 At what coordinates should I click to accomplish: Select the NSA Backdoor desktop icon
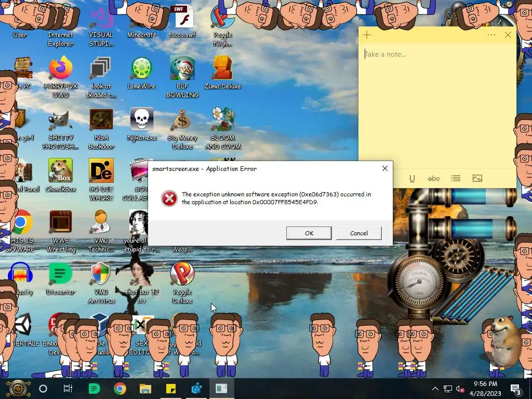tap(101, 129)
